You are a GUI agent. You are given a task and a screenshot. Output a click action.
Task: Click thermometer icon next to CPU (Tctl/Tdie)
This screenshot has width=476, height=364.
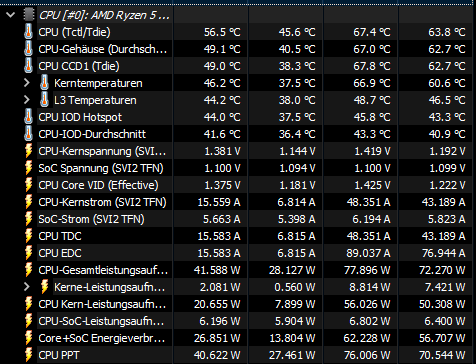click(x=29, y=32)
